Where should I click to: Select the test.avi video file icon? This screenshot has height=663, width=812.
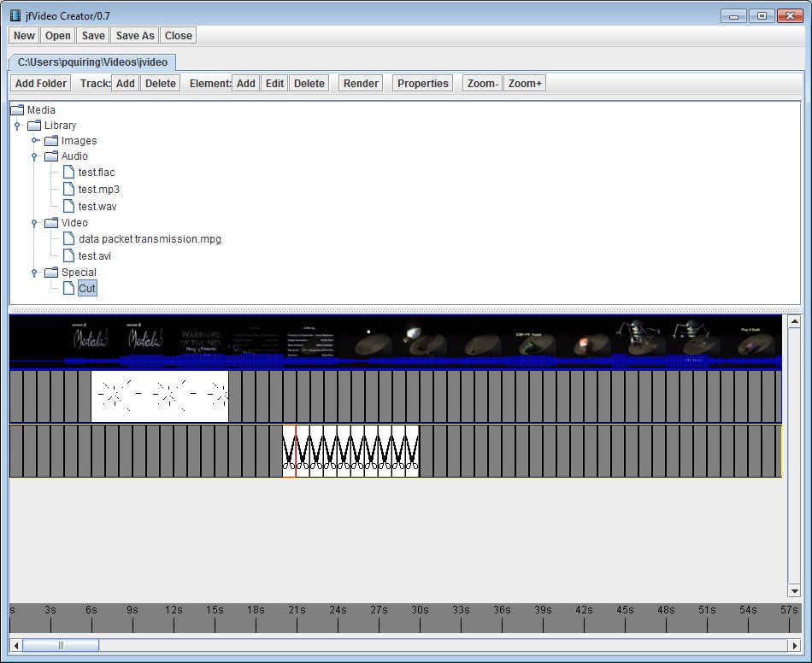(x=68, y=255)
